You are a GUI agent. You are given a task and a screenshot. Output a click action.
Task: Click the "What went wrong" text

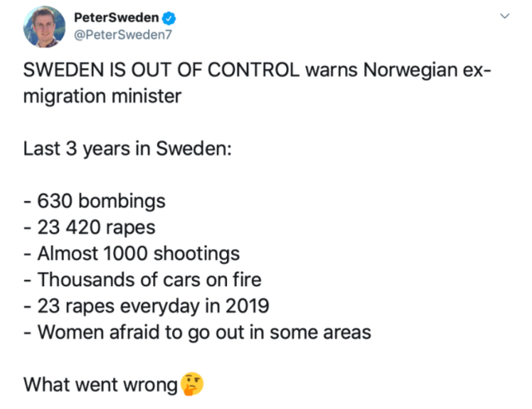click(101, 385)
